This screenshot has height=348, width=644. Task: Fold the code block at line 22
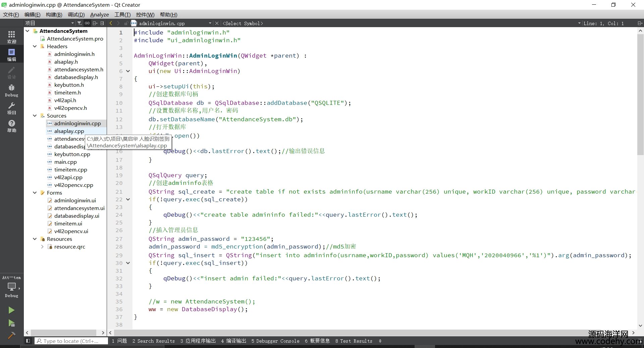pos(128,199)
